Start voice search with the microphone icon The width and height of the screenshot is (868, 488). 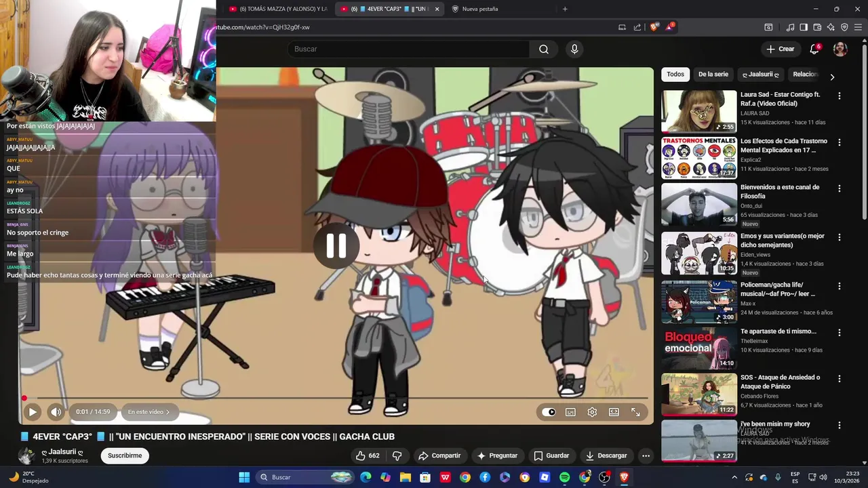click(x=574, y=49)
